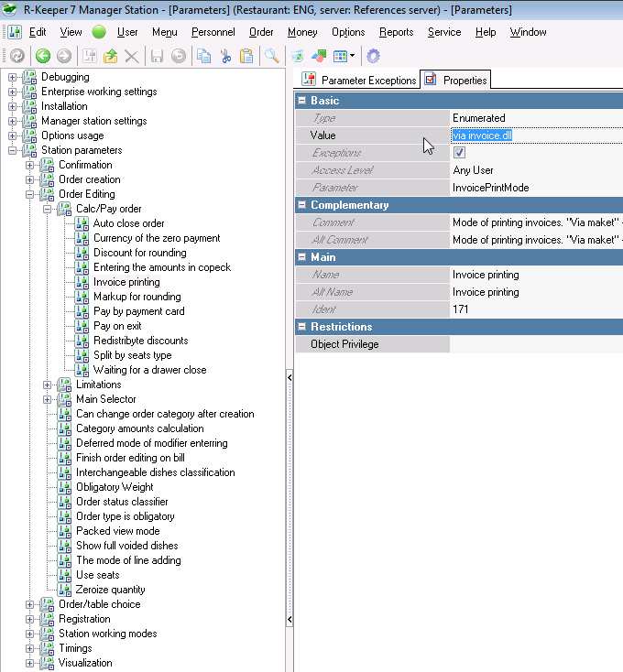The image size is (623, 672).
Task: Click the Ident value 171
Action: (461, 309)
